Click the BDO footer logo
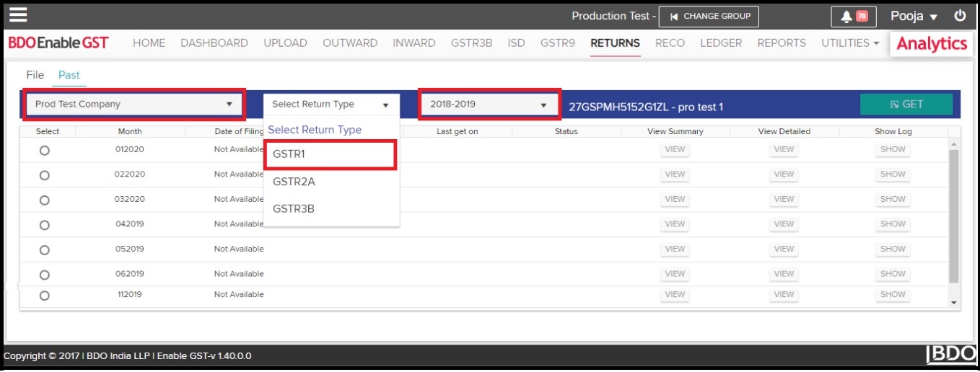980x372 pixels. click(x=950, y=355)
